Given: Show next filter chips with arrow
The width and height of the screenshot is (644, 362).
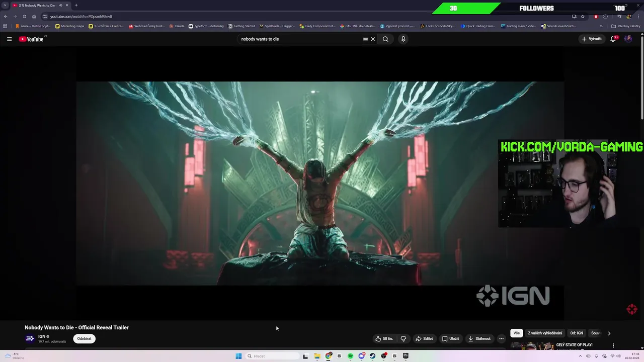Looking at the screenshot, I should 609,333.
